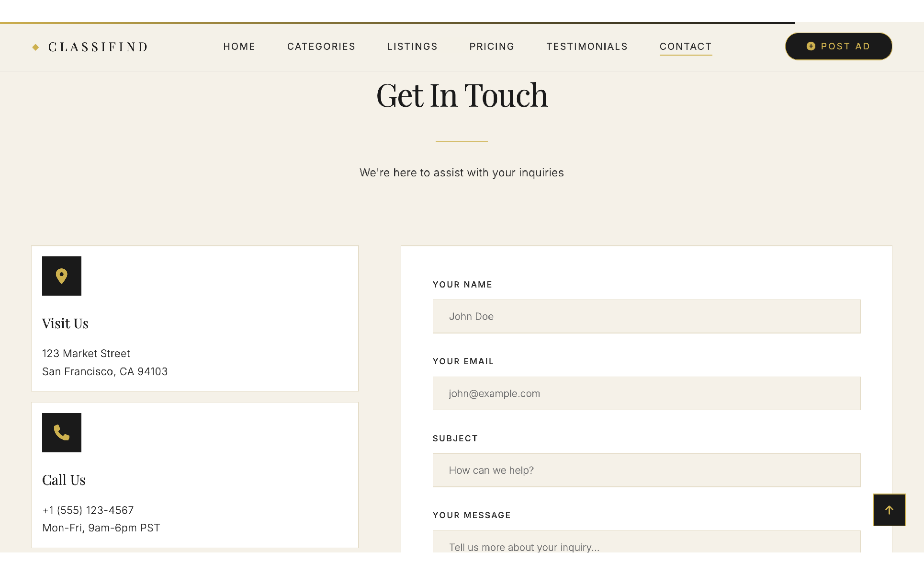The height and width of the screenshot is (575, 924).
Task: Click the map pin location icon
Action: pyautogui.click(x=61, y=276)
